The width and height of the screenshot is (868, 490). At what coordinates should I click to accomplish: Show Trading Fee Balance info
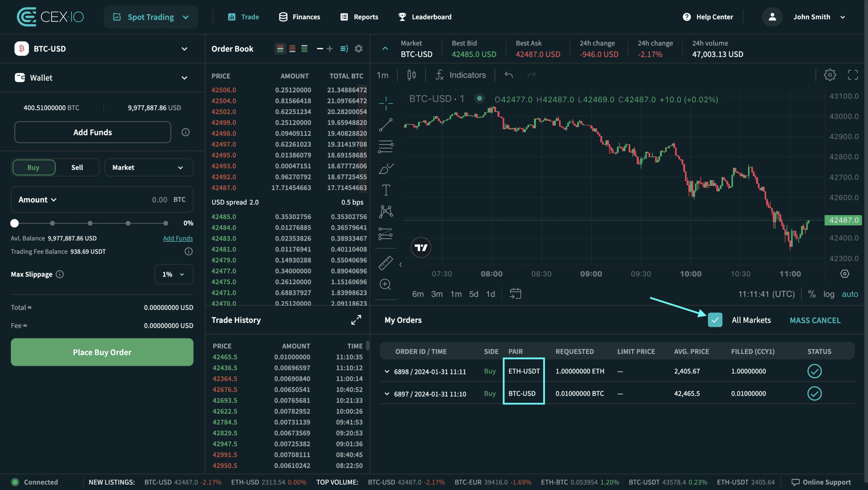(189, 251)
